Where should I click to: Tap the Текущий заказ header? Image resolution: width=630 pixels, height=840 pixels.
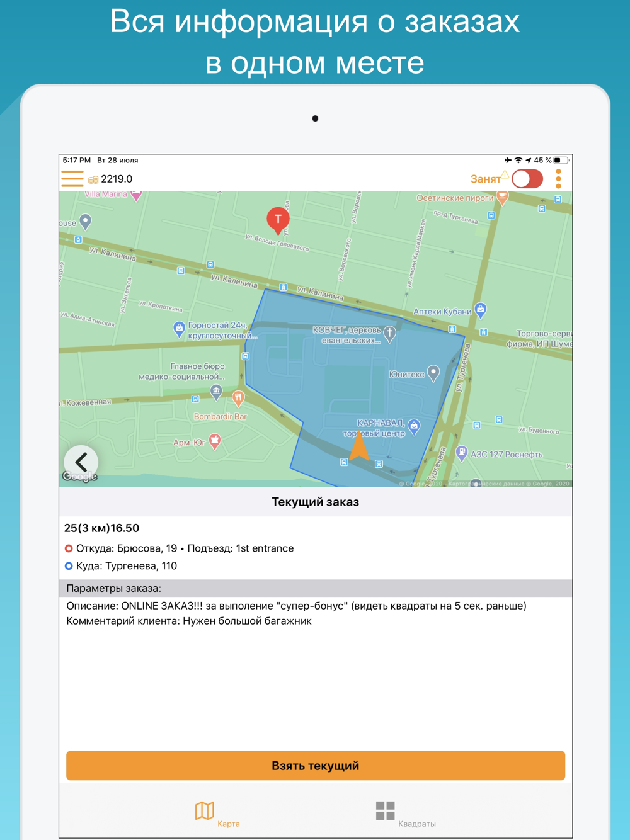coord(316,502)
